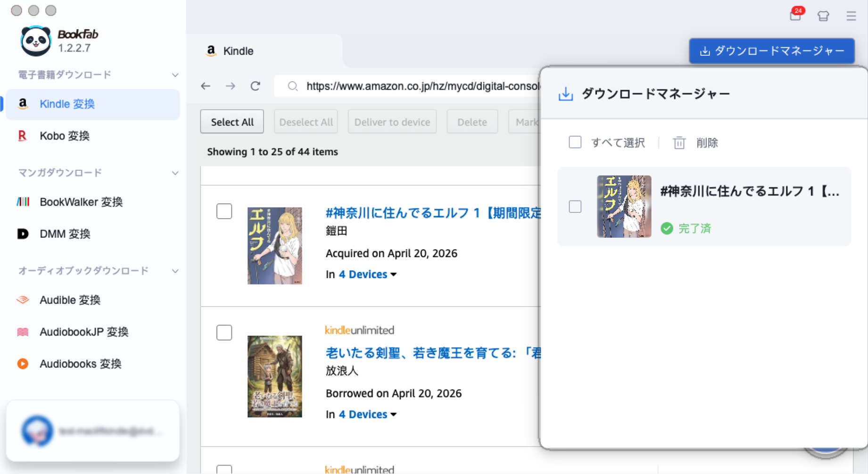This screenshot has height=474, width=868.
Task: Click the Amazon icon beside Kindle 変換
Action: click(23, 104)
